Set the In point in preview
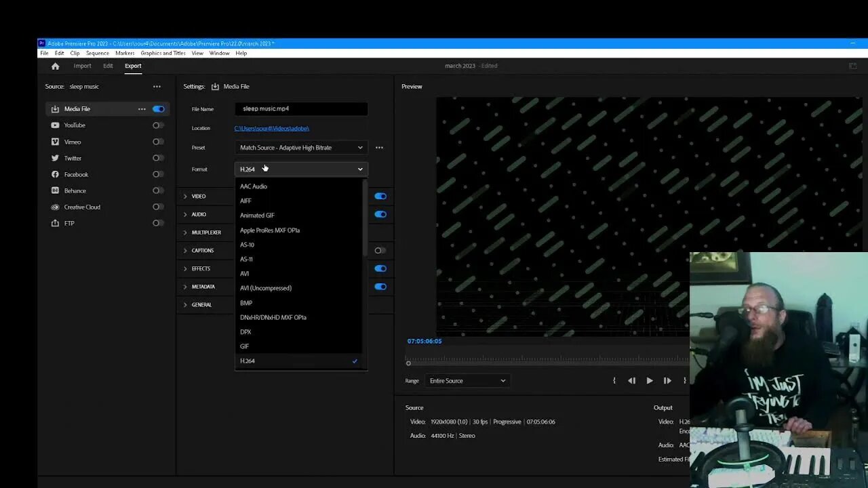Viewport: 868px width, 488px height. (614, 381)
